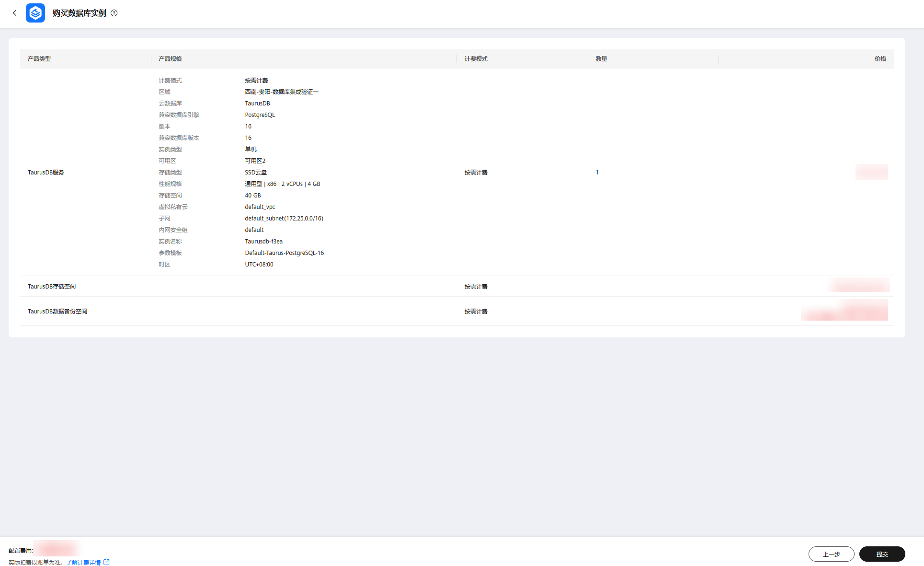Select the TaurusDB服务 row label

(46, 173)
